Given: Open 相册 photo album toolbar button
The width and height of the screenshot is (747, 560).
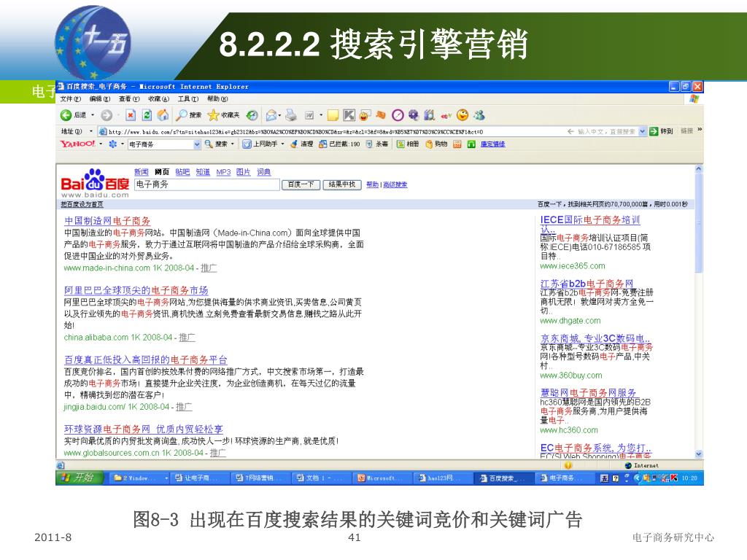Looking at the screenshot, I should click(x=409, y=144).
